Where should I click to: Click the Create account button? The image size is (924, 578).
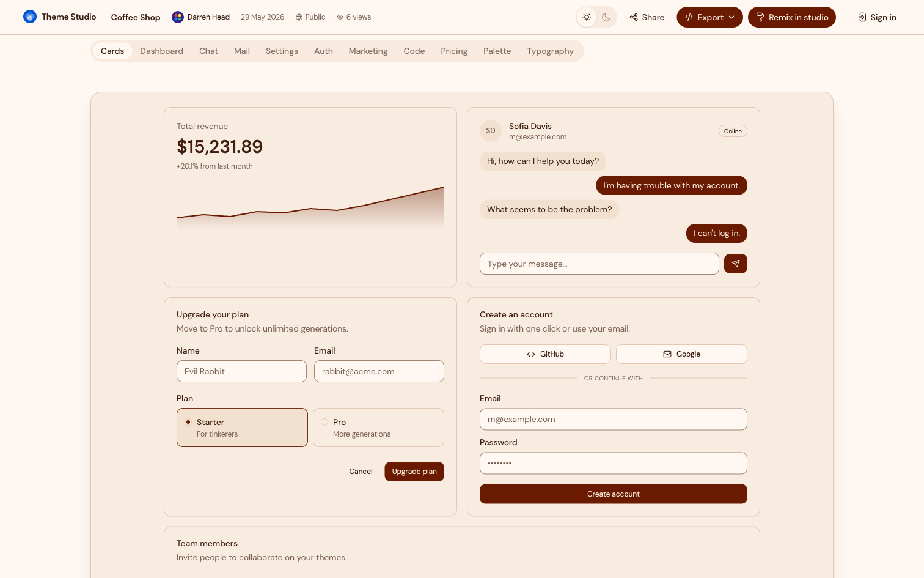pos(614,494)
